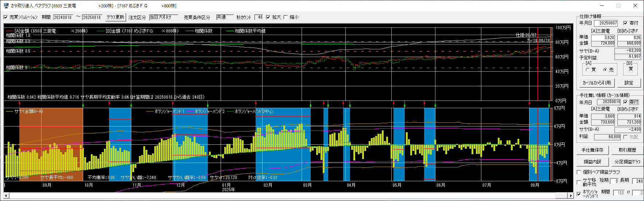Click the 秒カウント field showing 46
Image resolution: width=644 pixels, height=201 pixels.
(x=259, y=17)
